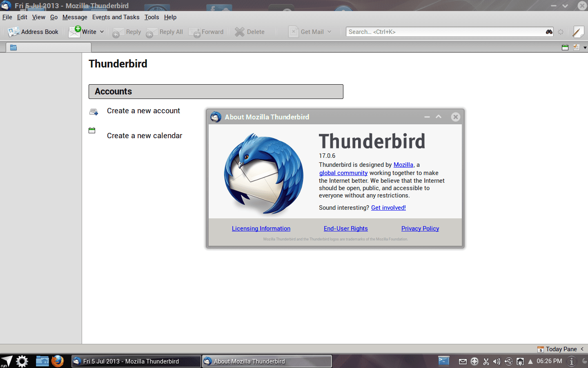
Task: Click the Get Mail toolbar button
Action: coord(306,32)
